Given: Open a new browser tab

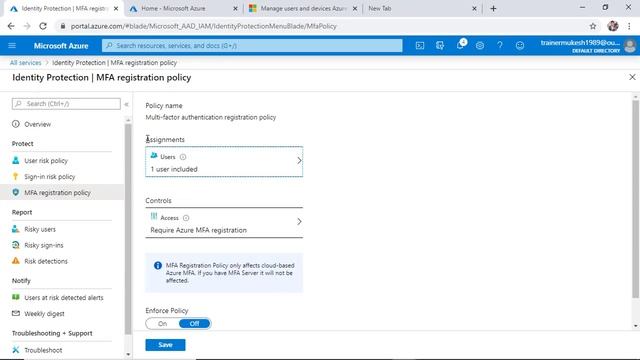Looking at the screenshot, I should click(493, 8).
